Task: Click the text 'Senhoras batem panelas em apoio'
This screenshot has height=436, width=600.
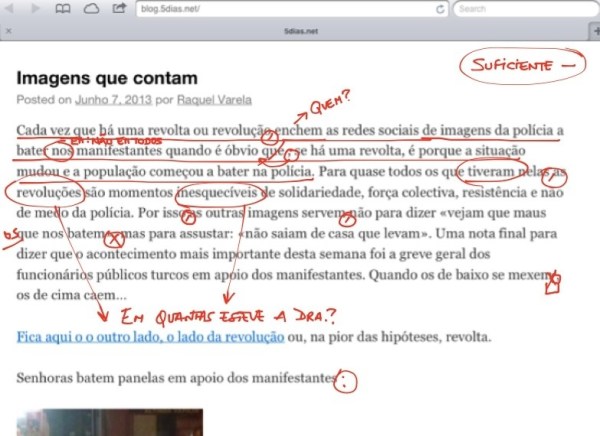Action: pos(120,378)
